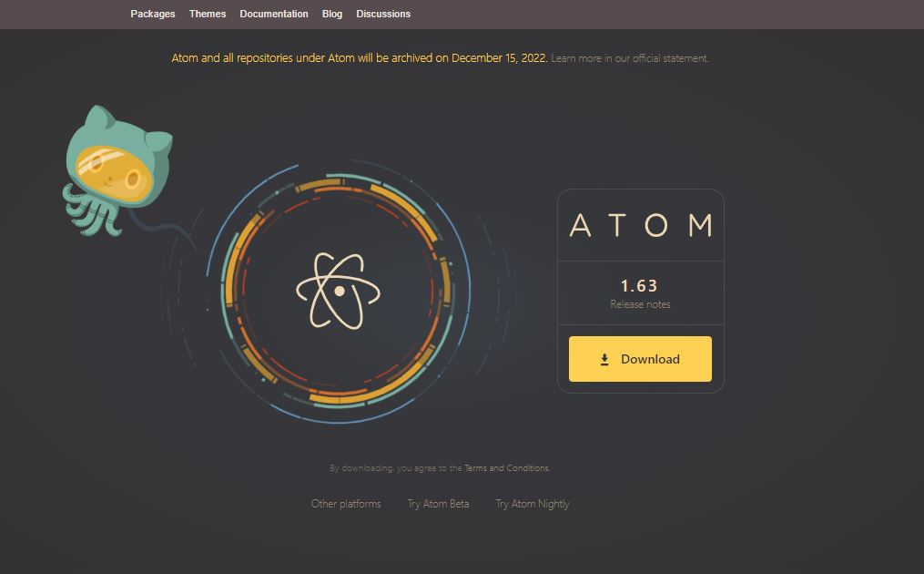Viewport: 924px width, 574px height.
Task: Visit the Blog page
Action: click(x=331, y=14)
